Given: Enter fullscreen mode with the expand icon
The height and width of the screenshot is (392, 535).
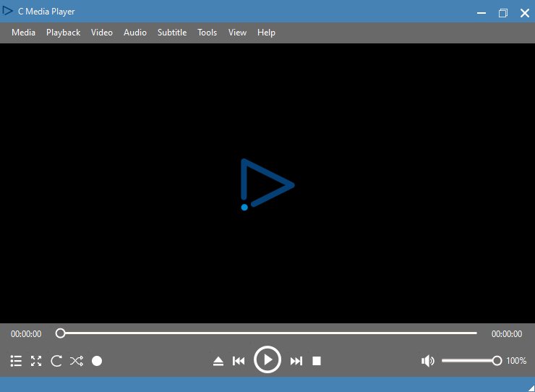Looking at the screenshot, I should 36,361.
